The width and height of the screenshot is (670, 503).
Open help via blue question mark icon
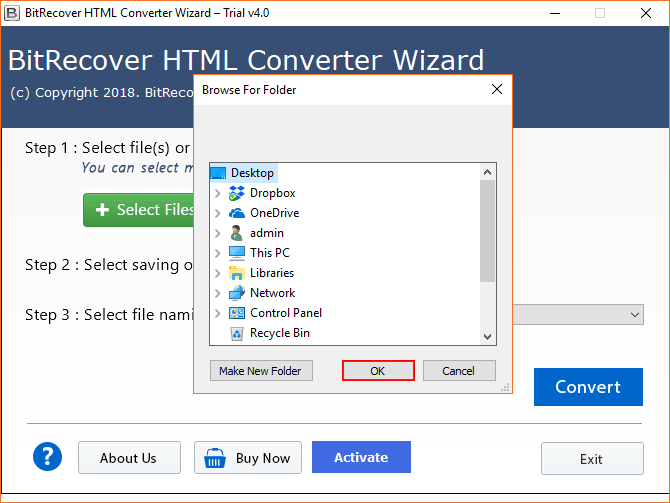tap(47, 456)
